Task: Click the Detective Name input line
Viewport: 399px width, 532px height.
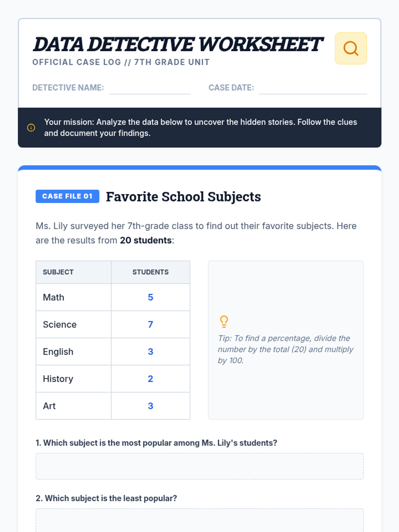Action: pos(150,88)
